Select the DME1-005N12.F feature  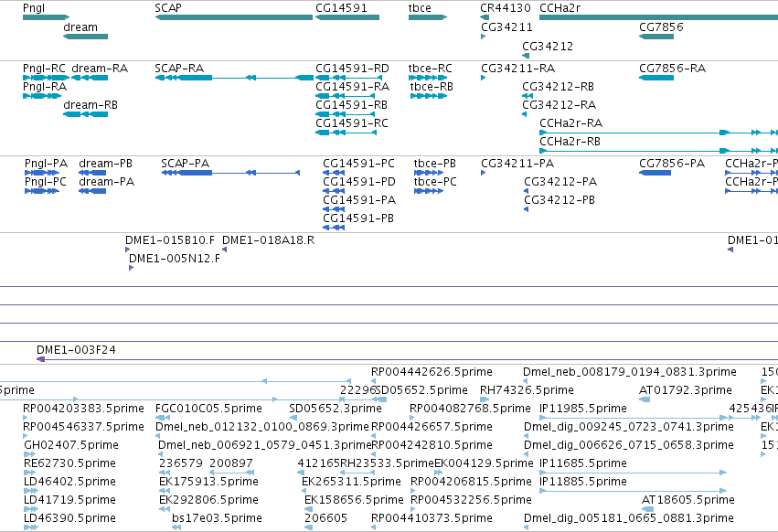174,259
